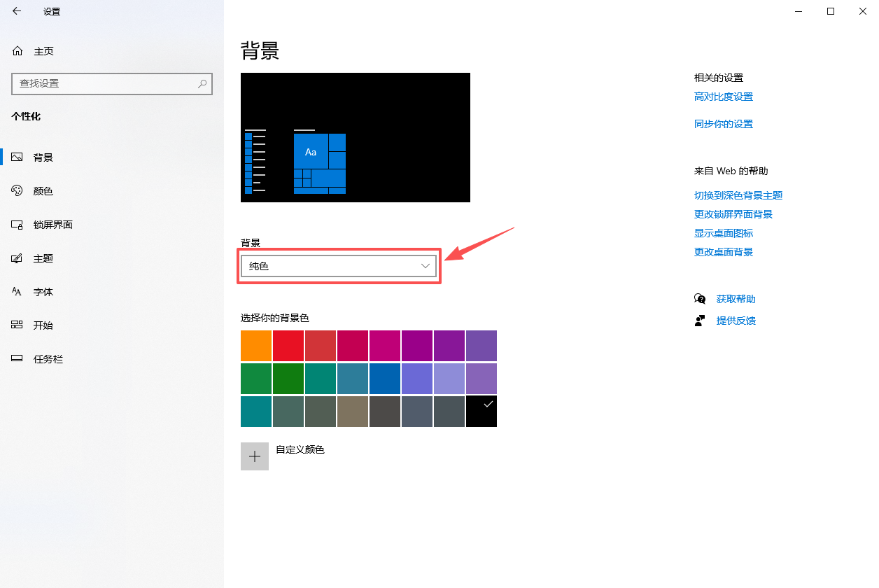
Task: Select the orange background color swatch
Action: click(x=256, y=346)
